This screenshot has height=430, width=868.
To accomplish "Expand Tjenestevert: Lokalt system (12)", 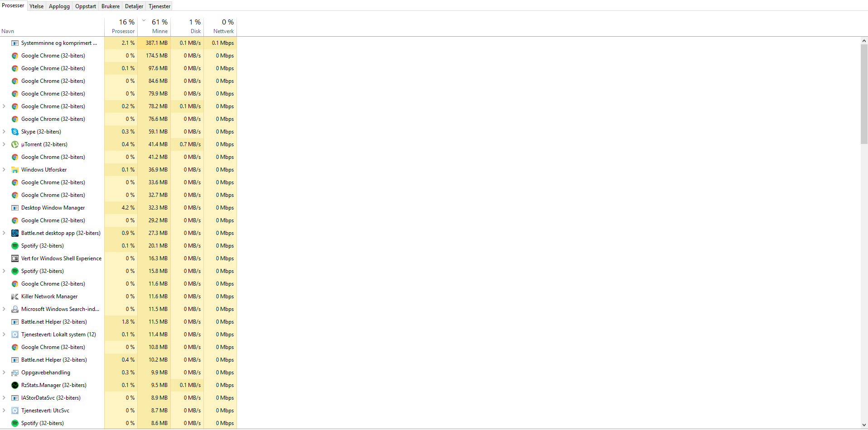I will click(x=4, y=334).
